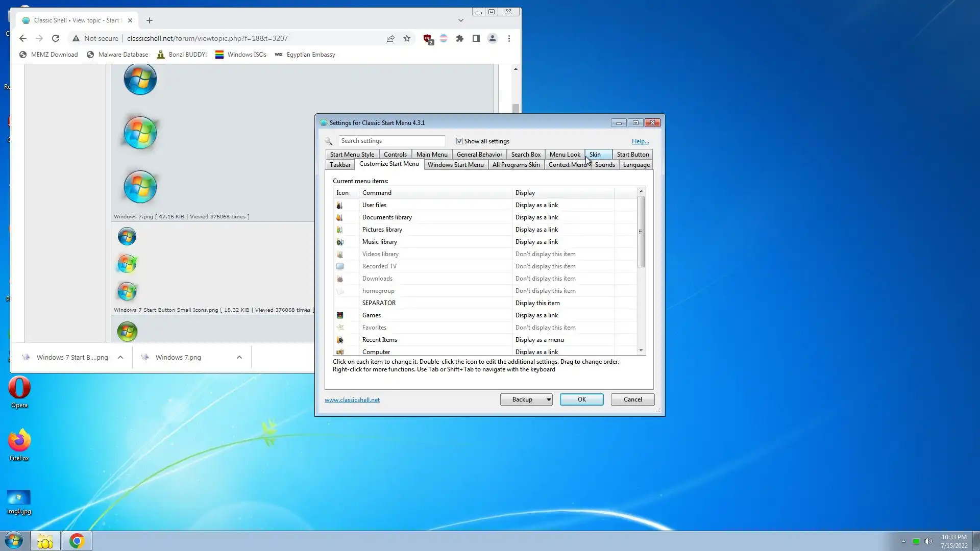Click the Recent Items row icon
Screen dimensions: 980x551
point(340,340)
